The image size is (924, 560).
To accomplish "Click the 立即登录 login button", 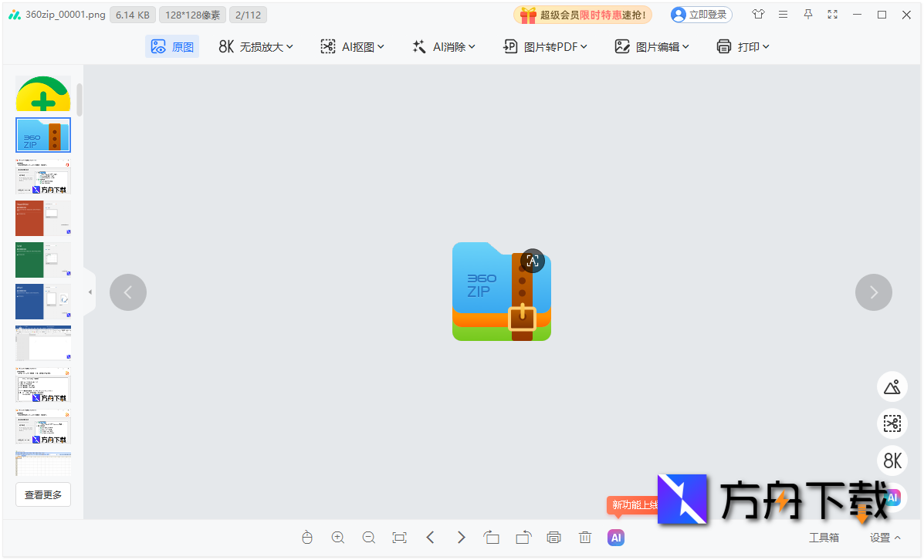I will [x=699, y=14].
